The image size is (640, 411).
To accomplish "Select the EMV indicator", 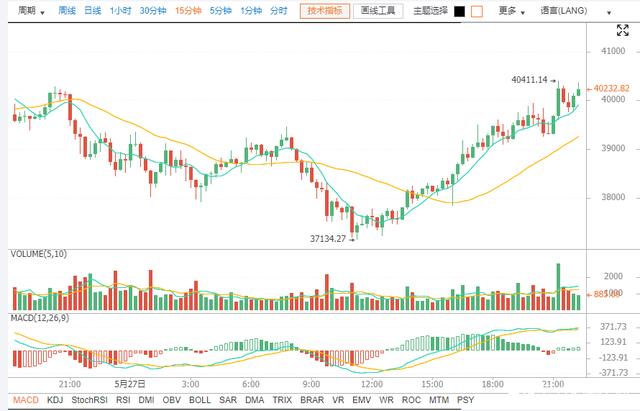I will pyautogui.click(x=362, y=400).
